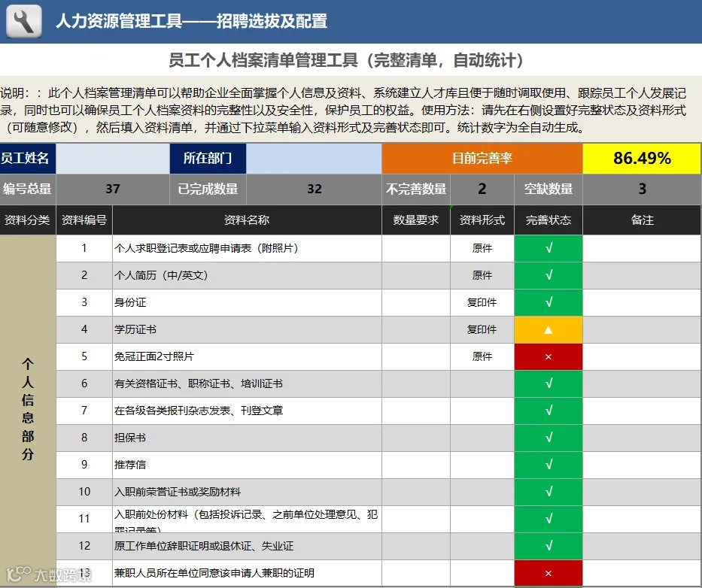Click the 目前完善率 orange header cell
This screenshot has height=588, width=702.
(x=482, y=159)
